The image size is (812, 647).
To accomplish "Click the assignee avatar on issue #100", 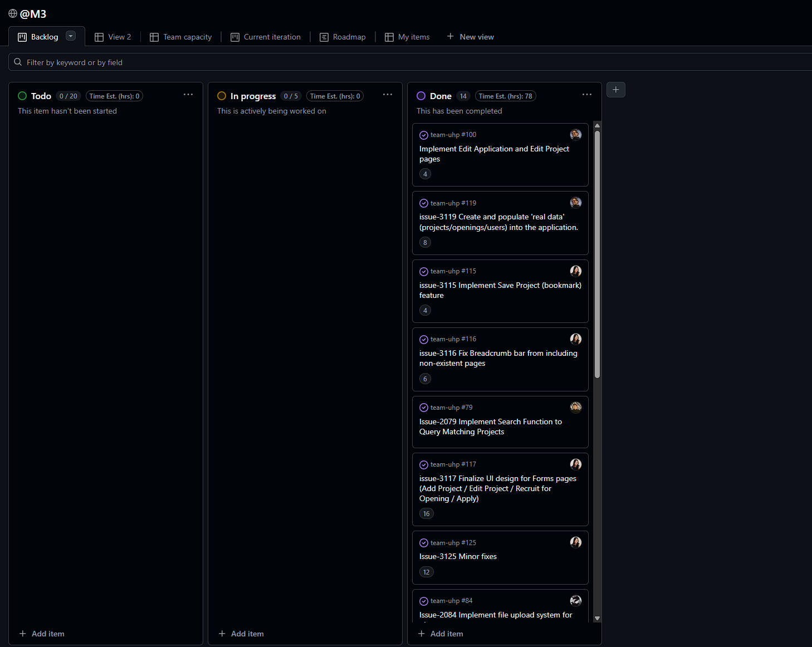I will 576,135.
